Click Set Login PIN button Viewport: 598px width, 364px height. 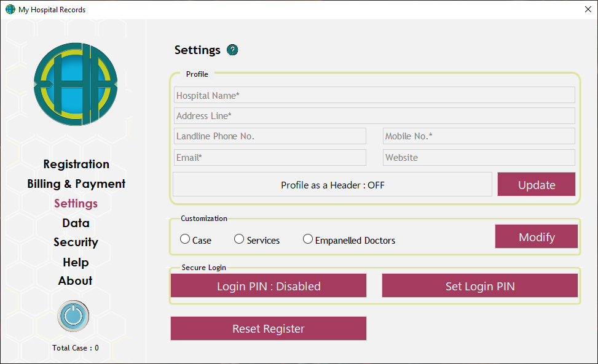click(479, 286)
